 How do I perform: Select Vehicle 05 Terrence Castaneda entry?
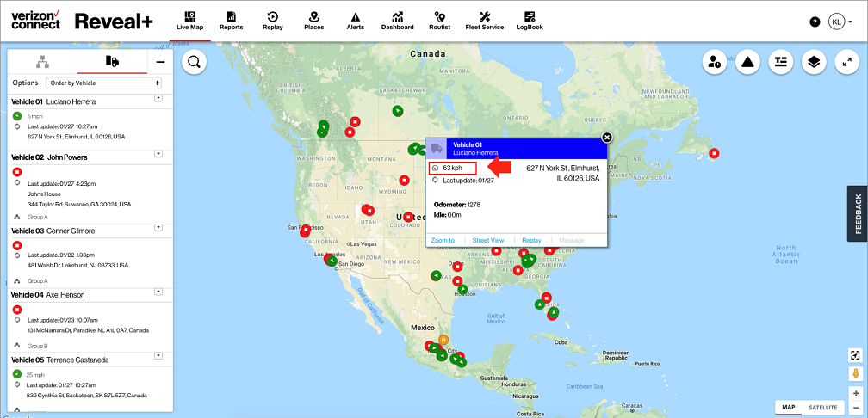pyautogui.click(x=59, y=360)
